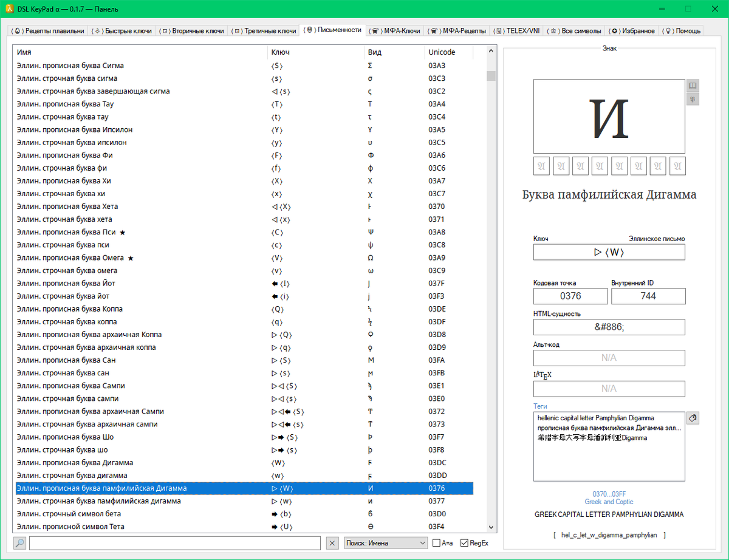This screenshot has width=729, height=560.
Task: Open the МФА-Ключи tab
Action: pyautogui.click(x=395, y=30)
